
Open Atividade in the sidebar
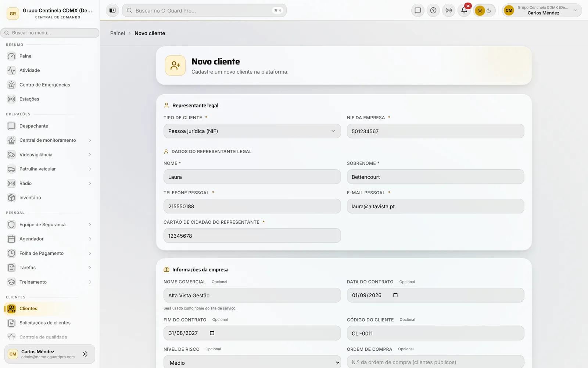(x=49, y=70)
